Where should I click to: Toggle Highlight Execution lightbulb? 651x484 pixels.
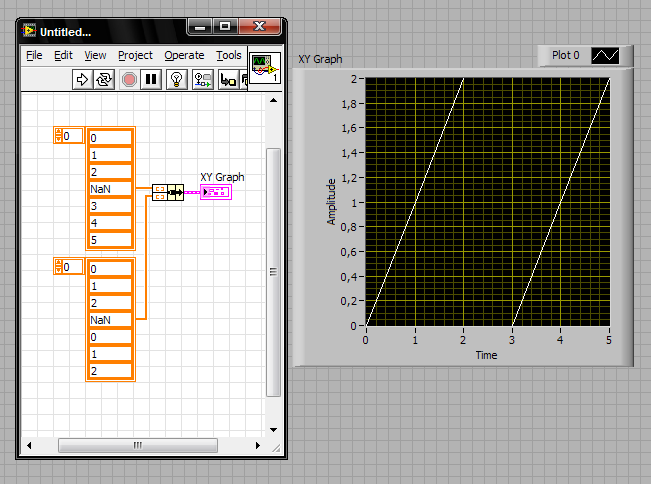tap(176, 79)
